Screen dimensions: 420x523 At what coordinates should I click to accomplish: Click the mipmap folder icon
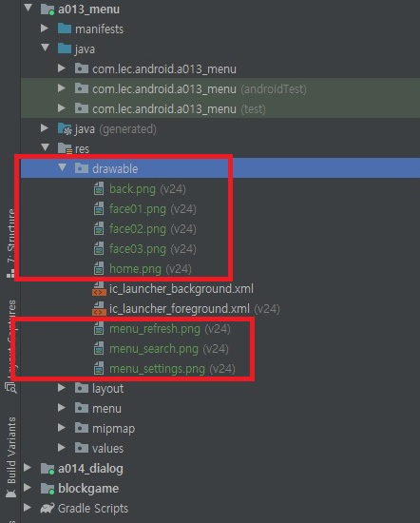tap(82, 428)
